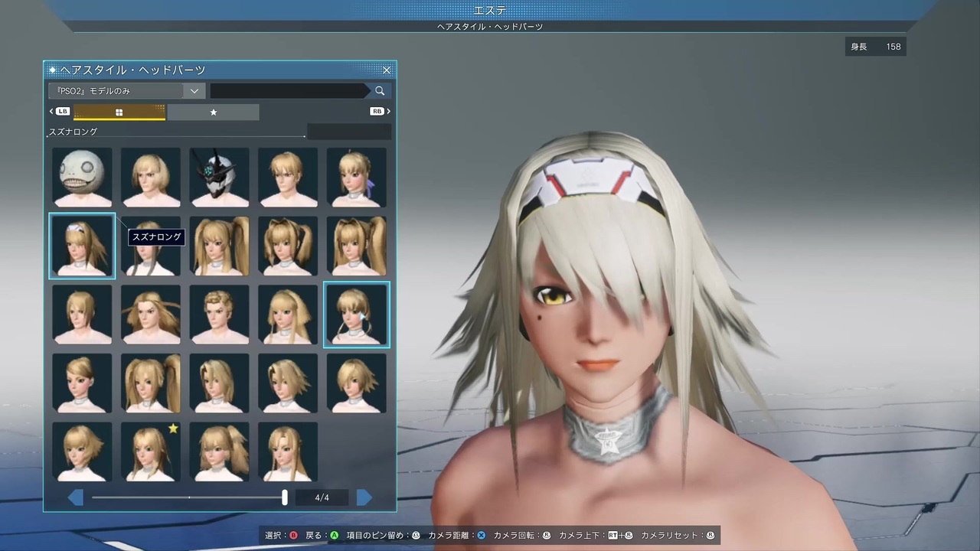Click the 4/4 page indicator
This screenshot has height=551, width=980.
tap(322, 497)
